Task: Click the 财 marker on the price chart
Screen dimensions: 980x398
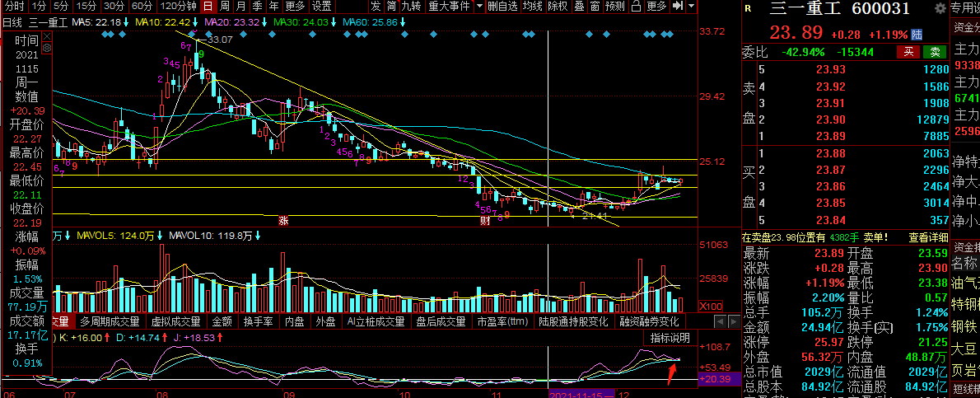Action: click(x=484, y=220)
